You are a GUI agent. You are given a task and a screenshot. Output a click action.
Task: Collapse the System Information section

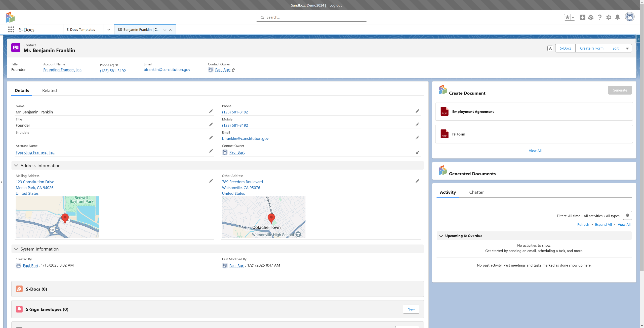16,249
